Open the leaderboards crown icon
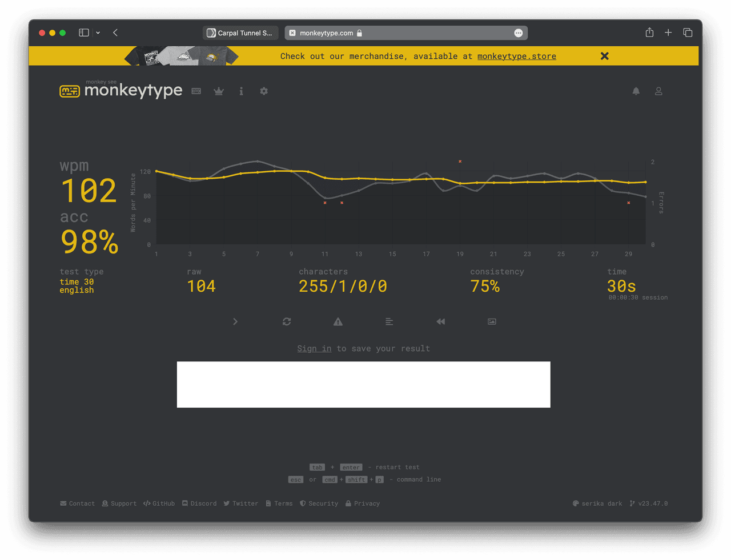The image size is (731, 560). coord(219,91)
